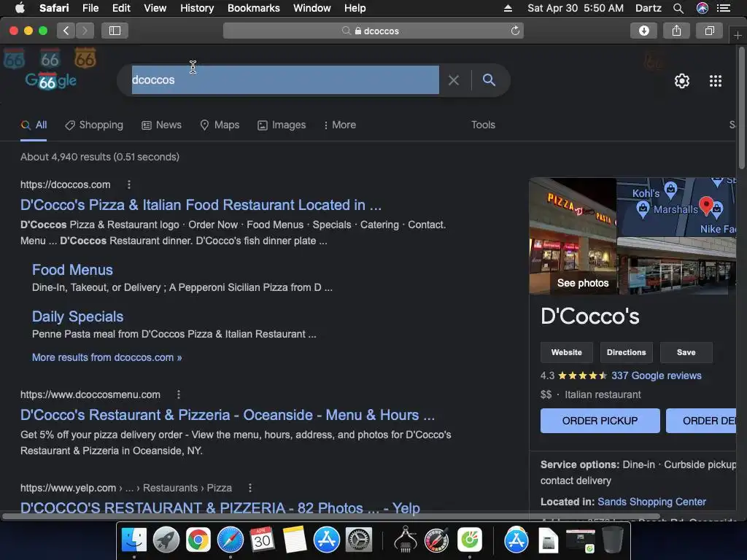Open Sands Shopping Center link
Image resolution: width=747 pixels, height=560 pixels.
coord(651,502)
